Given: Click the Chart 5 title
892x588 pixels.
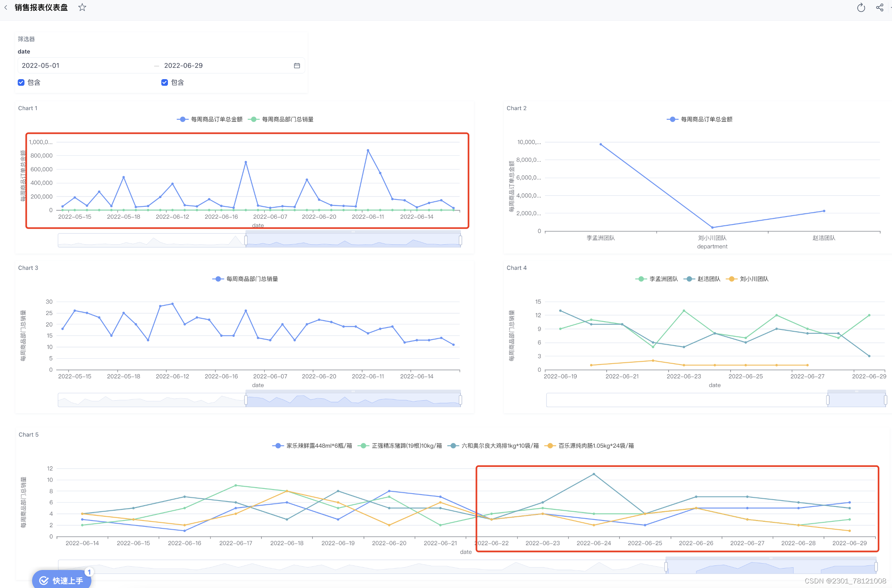Looking at the screenshot, I should point(29,435).
